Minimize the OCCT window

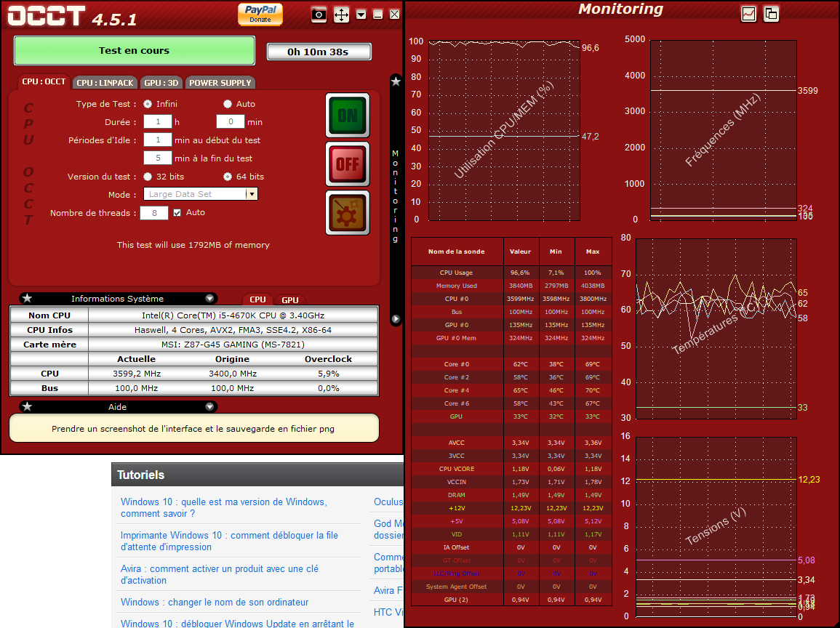[x=377, y=15]
